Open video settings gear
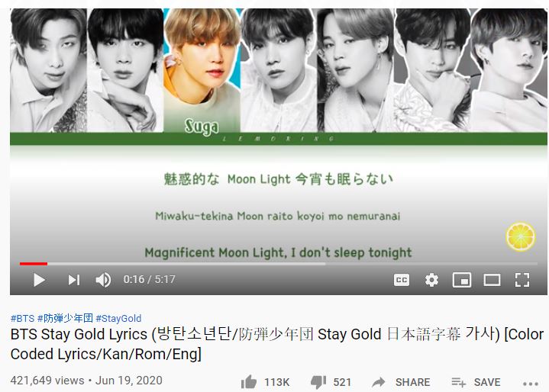 (431, 280)
